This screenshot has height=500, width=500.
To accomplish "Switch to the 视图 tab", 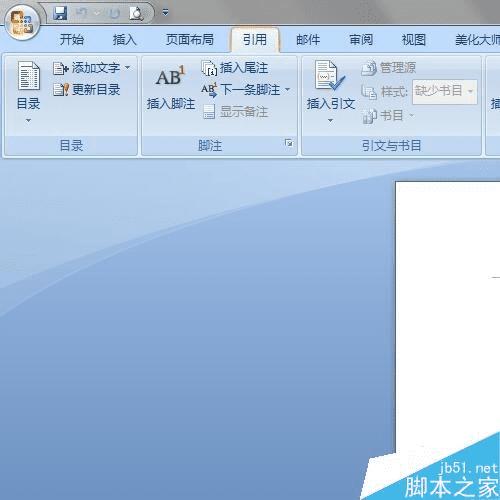I will click(x=414, y=40).
